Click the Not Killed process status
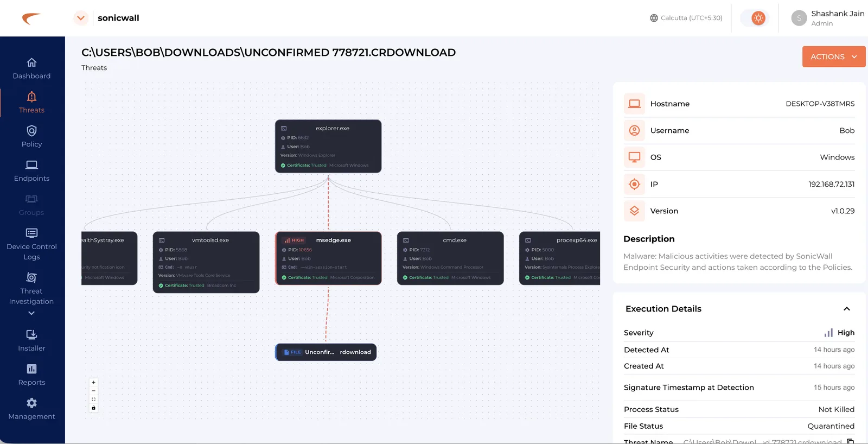The height and width of the screenshot is (444, 868). point(837,409)
